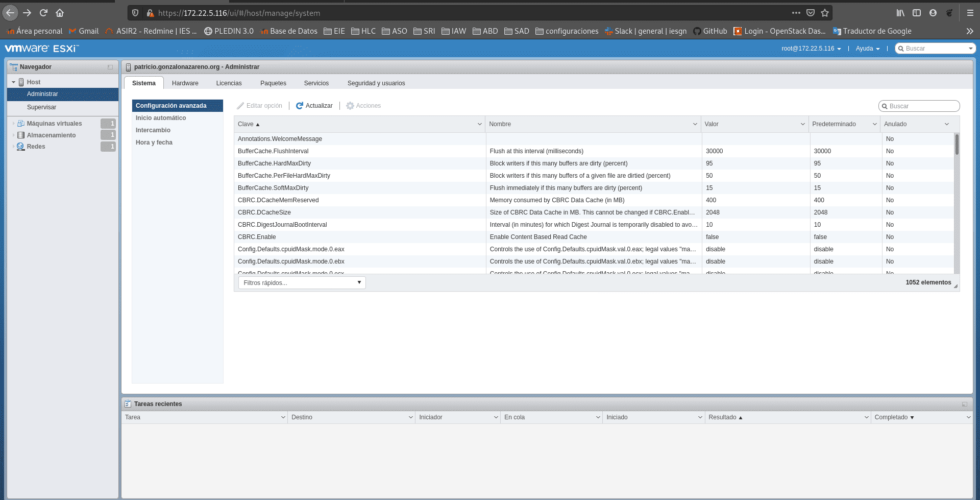This screenshot has height=500, width=980.
Task: Sort tasks by the Completado column
Action: [891, 417]
